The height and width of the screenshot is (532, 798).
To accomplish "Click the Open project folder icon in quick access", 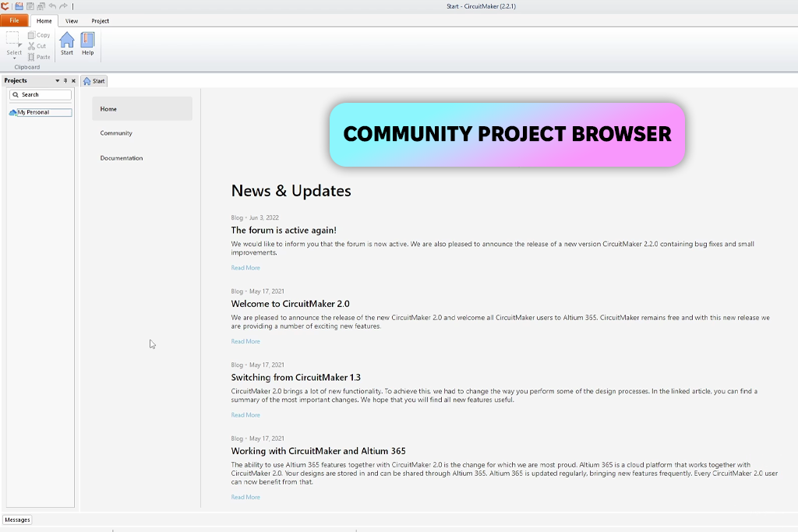I will pyautogui.click(x=19, y=6).
